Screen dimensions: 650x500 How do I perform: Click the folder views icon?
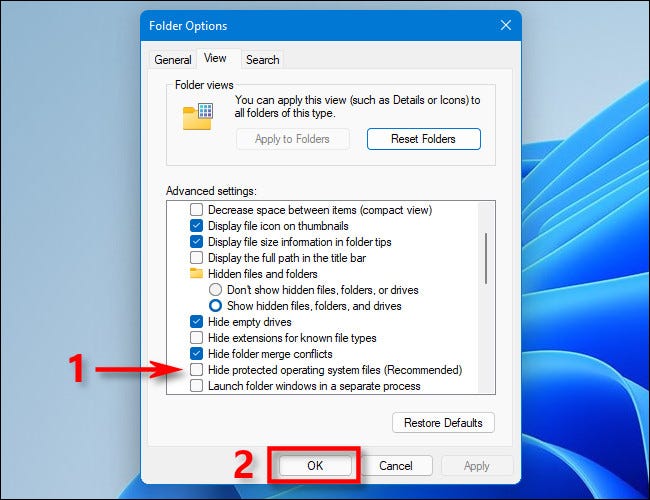[197, 116]
